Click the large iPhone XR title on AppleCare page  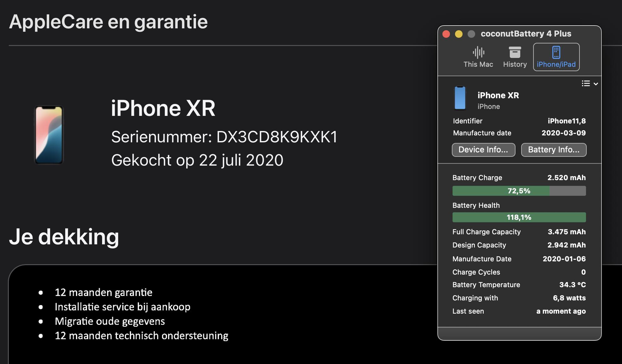(163, 108)
